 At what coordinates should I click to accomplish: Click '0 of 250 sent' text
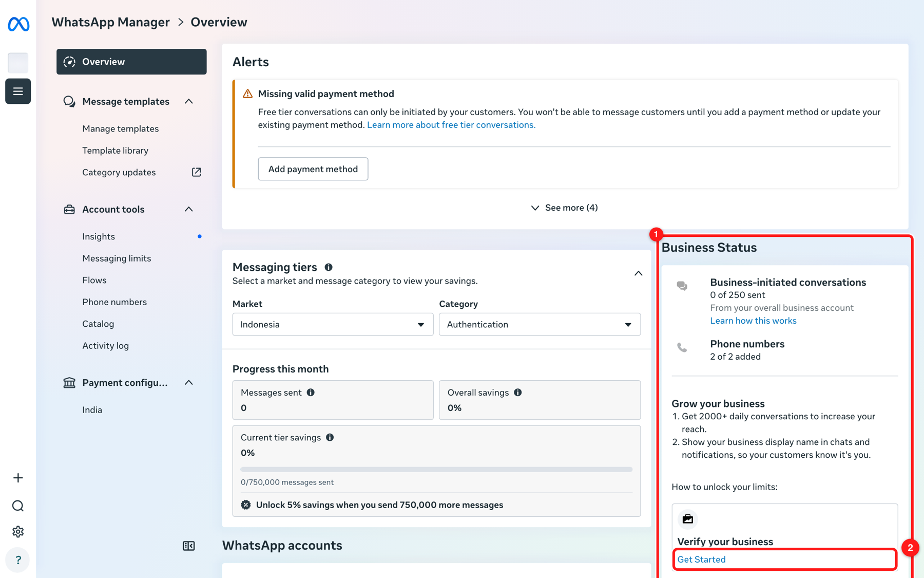tap(737, 295)
